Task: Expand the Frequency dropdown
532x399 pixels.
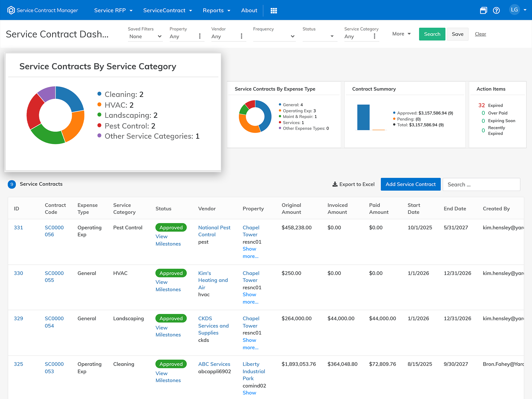Action: [x=274, y=36]
